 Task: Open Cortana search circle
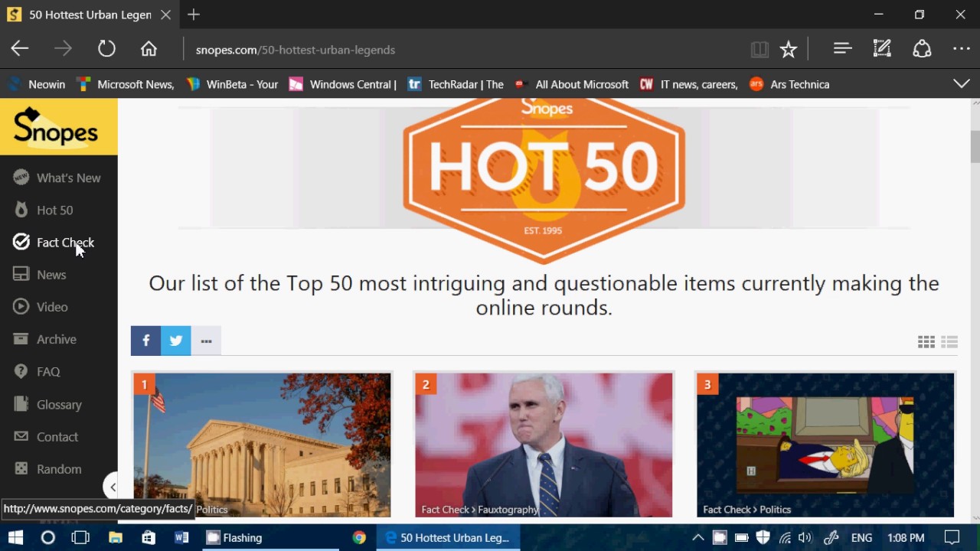pos(47,538)
